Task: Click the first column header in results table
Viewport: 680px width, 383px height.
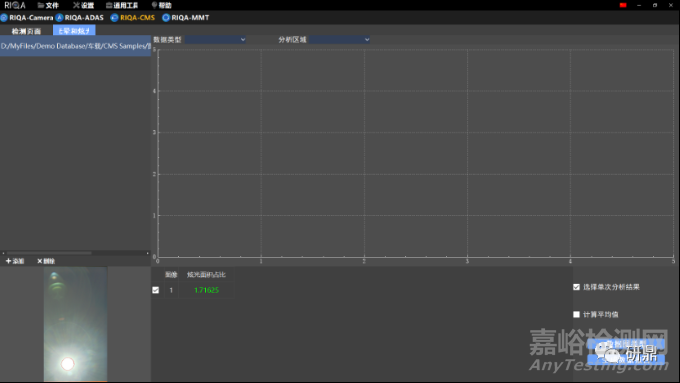Action: 171,275
